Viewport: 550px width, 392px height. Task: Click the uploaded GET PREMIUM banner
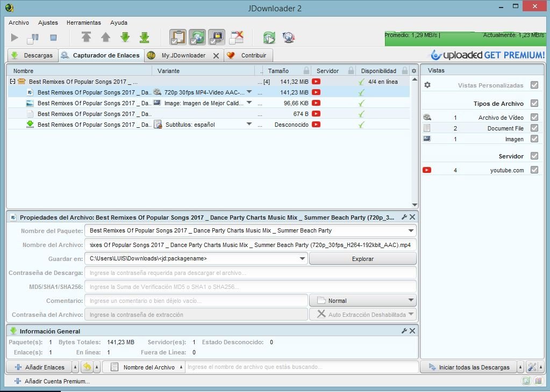[x=488, y=55]
